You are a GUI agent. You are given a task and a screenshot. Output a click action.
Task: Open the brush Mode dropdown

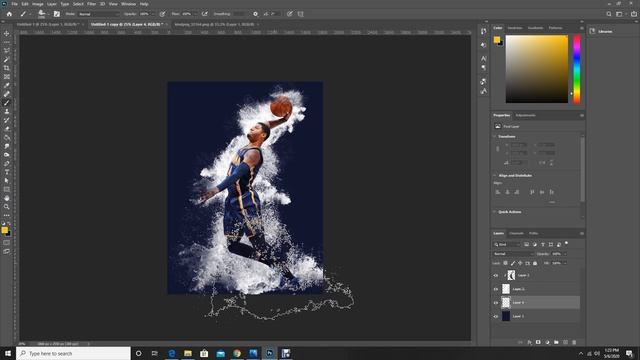pos(98,14)
